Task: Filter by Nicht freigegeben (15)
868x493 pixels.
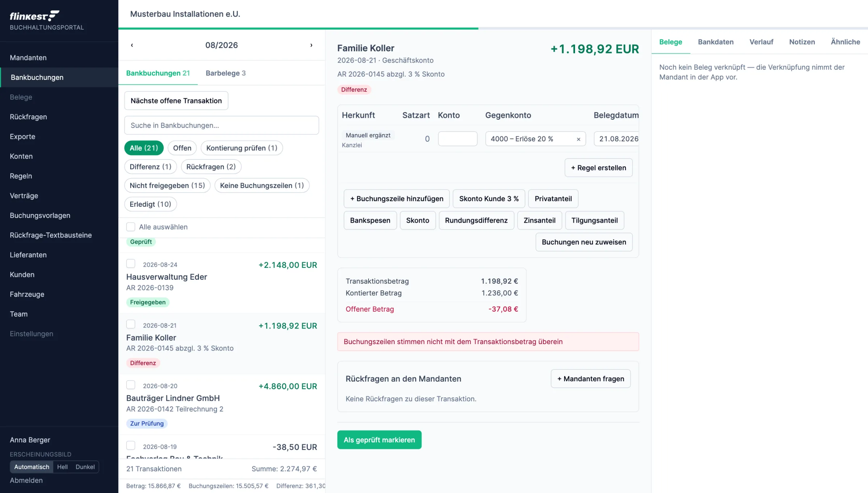Action: [x=167, y=185]
